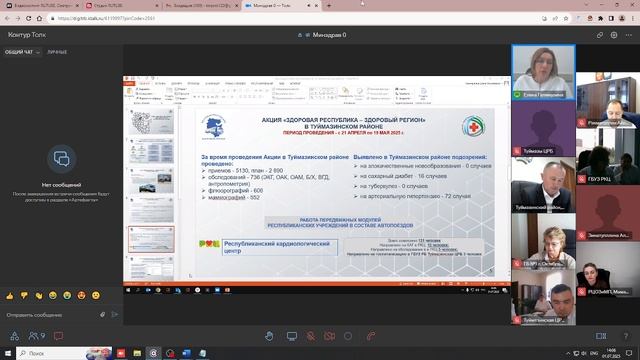The image size is (640, 360).
Task: Select the Туймазы ЦРБ participant tile
Action: coord(544,129)
